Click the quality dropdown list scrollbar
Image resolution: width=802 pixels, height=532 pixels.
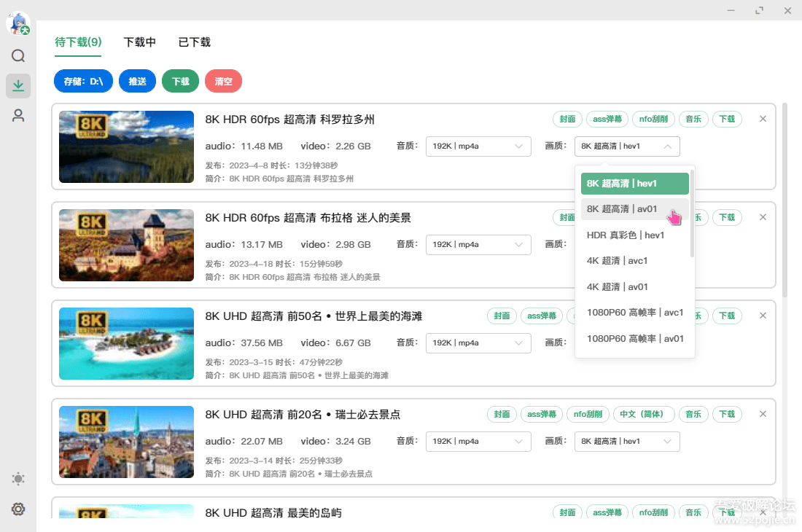click(692, 213)
